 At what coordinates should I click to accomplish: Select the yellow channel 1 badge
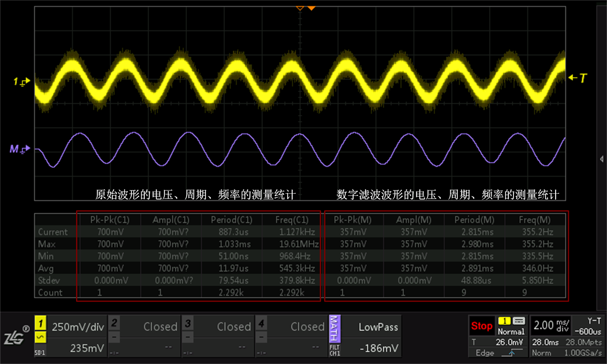tap(40, 323)
